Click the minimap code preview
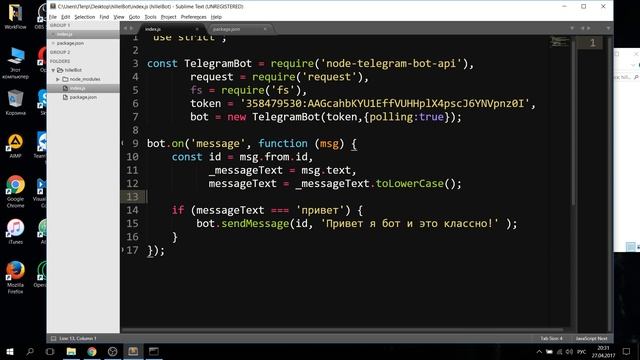The width and height of the screenshot is (640, 360). coord(559,42)
